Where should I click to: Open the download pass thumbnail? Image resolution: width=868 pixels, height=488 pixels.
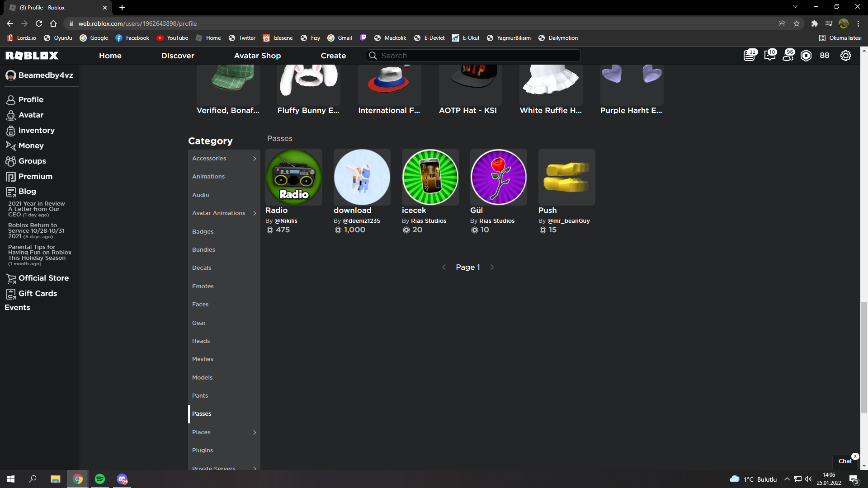coord(362,177)
